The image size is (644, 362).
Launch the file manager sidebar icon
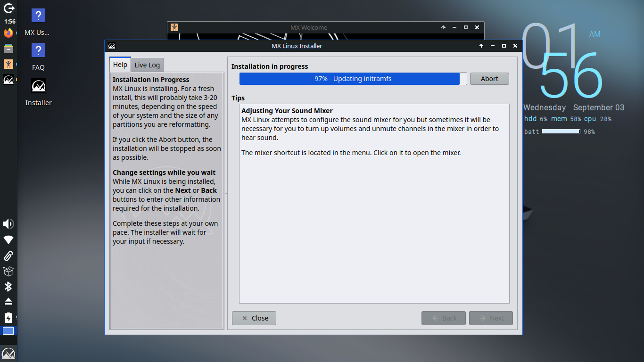(x=8, y=49)
